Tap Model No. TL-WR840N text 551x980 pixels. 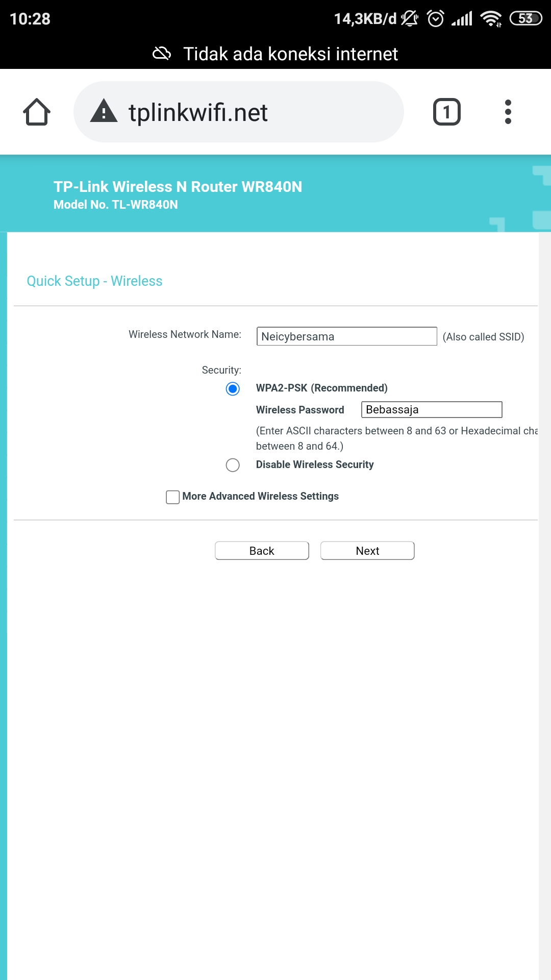pos(116,205)
